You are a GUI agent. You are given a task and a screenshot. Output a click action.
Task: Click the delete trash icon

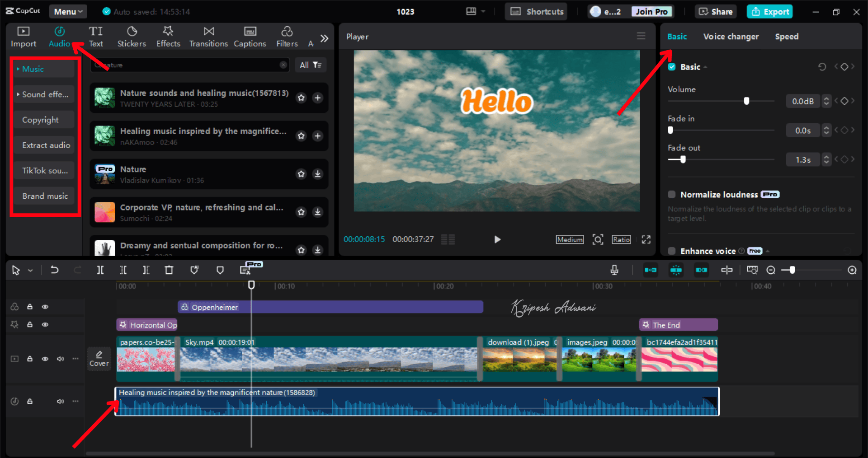169,270
